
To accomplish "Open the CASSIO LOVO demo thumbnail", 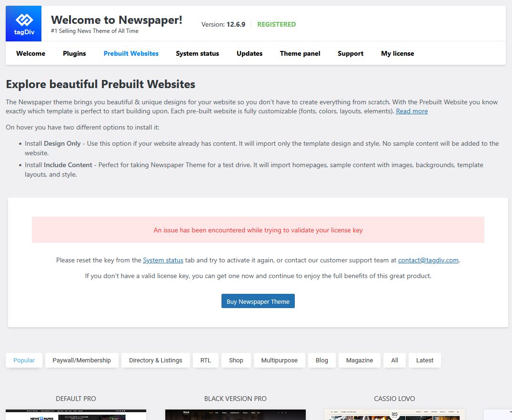I will [x=394, y=415].
